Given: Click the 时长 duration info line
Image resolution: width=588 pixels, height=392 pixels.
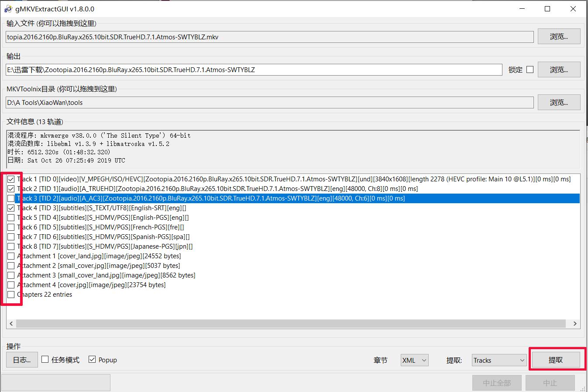Looking at the screenshot, I should tap(59, 152).
